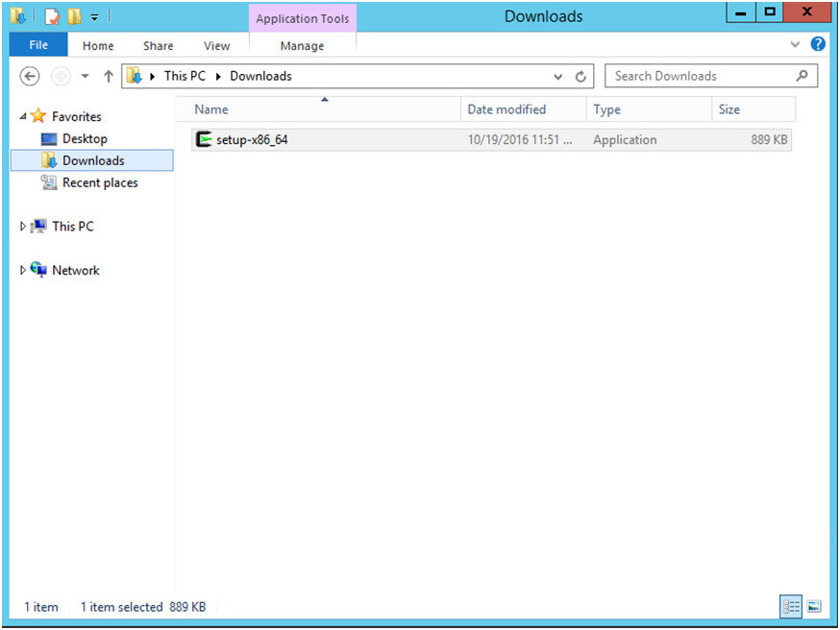Maximize the Downloads window

[770, 12]
